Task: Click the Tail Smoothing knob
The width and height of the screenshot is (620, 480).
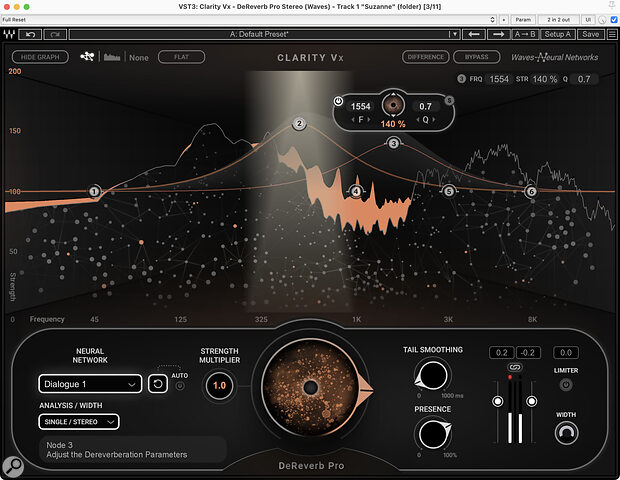Action: click(x=433, y=375)
